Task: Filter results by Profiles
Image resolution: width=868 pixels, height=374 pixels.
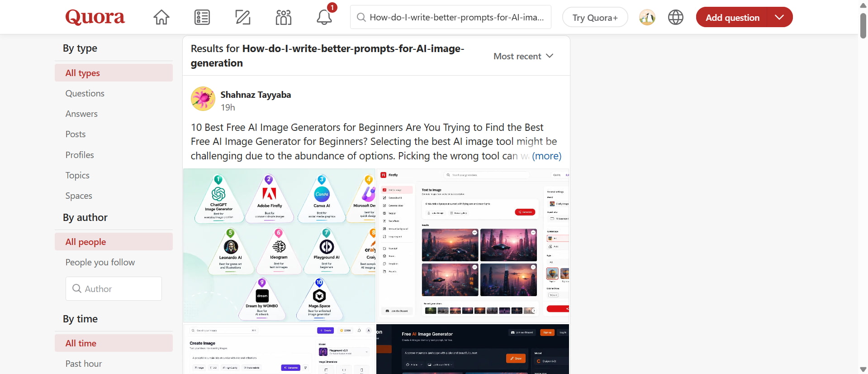Action: pos(80,155)
